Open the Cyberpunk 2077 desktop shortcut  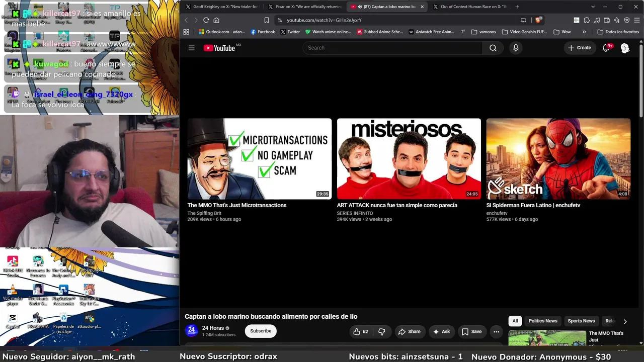[x=89, y=266]
